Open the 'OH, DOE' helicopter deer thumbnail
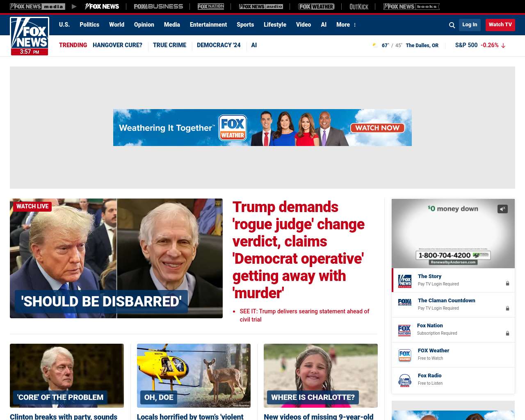 pos(194,376)
